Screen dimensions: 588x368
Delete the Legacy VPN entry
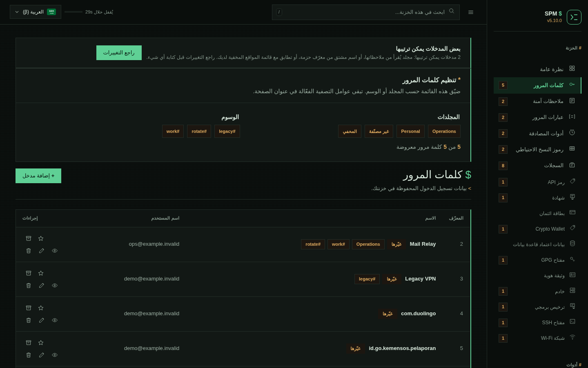(x=29, y=285)
